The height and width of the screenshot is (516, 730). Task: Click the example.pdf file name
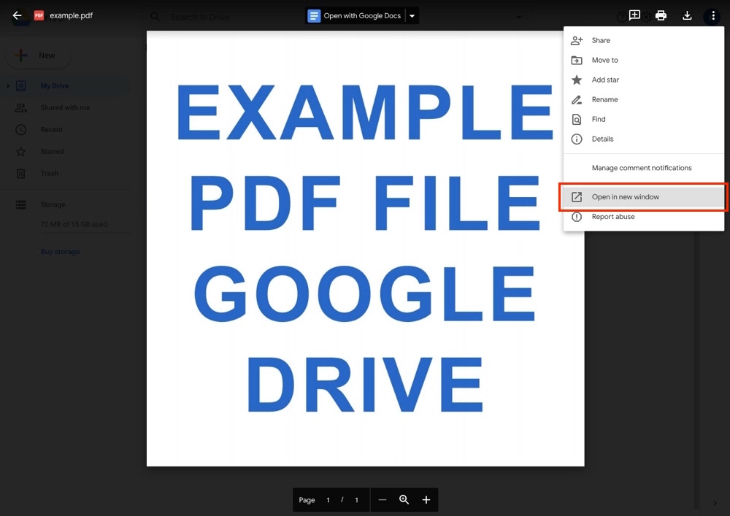click(71, 15)
